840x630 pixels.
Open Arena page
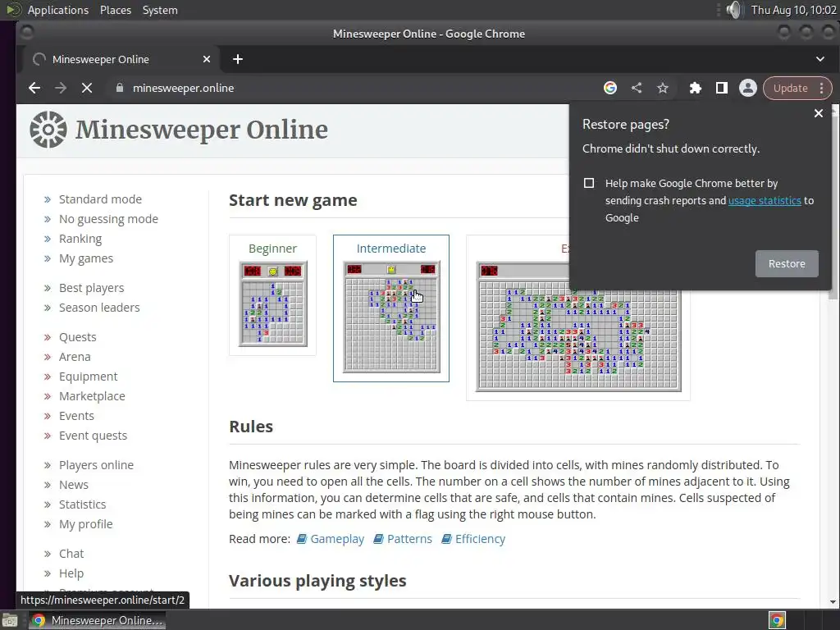(x=75, y=357)
